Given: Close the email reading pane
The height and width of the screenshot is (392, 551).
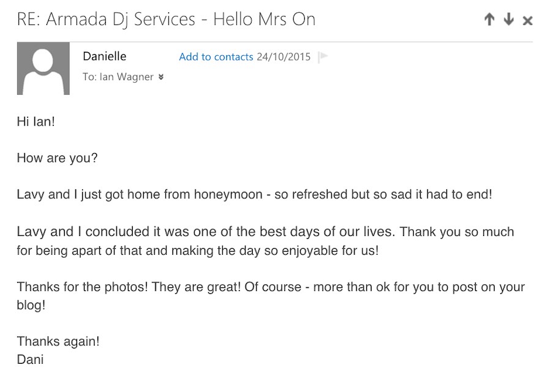Looking at the screenshot, I should coord(528,21).
